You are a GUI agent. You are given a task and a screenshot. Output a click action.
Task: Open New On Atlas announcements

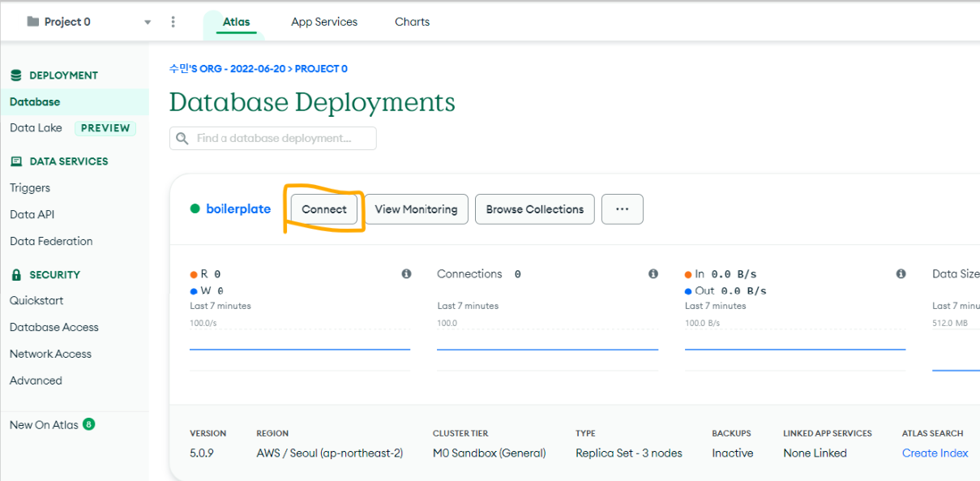coord(44,425)
